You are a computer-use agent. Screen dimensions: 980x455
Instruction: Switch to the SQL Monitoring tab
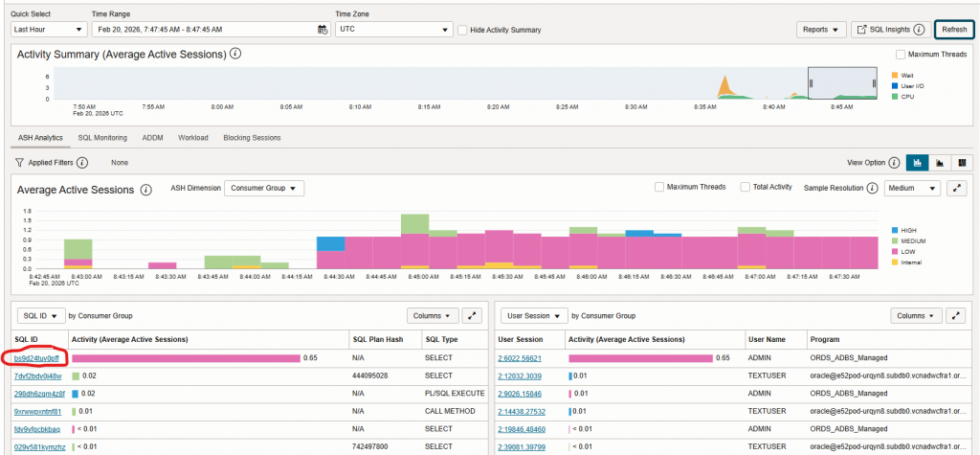click(102, 138)
